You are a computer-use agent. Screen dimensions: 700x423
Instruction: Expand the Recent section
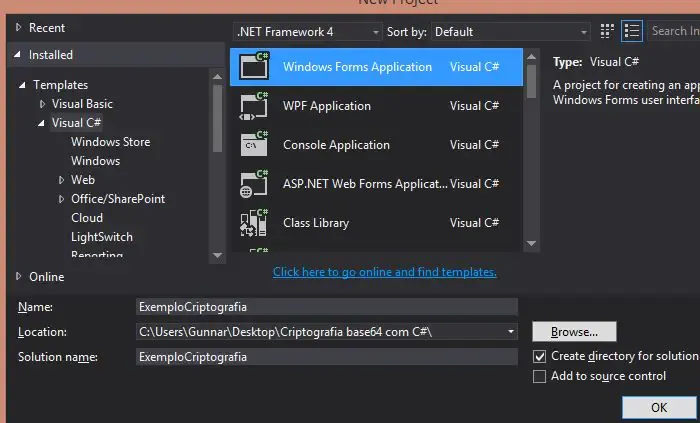tap(18, 27)
